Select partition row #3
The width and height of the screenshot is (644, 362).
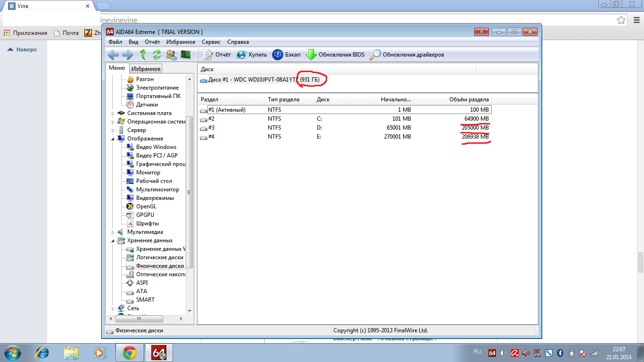pos(346,128)
